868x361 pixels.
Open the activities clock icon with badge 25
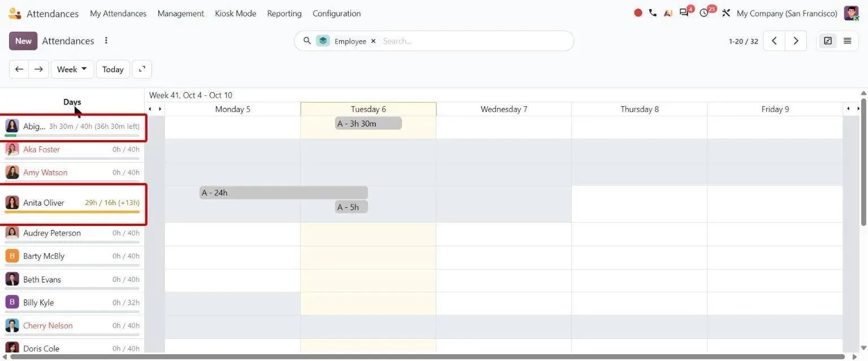tap(704, 13)
